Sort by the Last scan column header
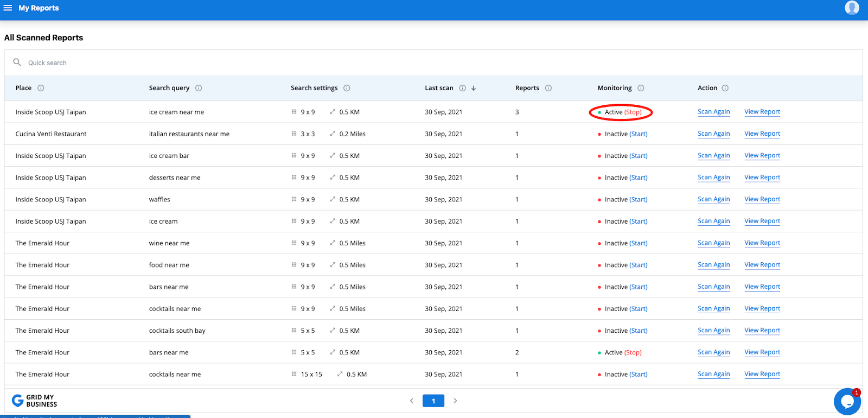 tap(439, 88)
